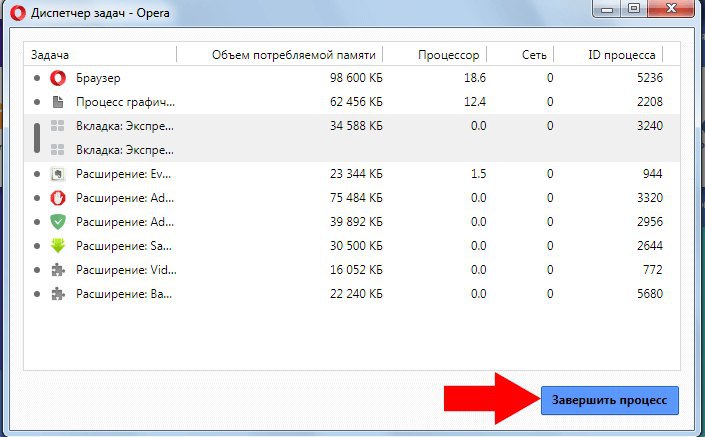Click the Savefrom green arrow icon
This screenshot has width=705, height=437.
58,246
